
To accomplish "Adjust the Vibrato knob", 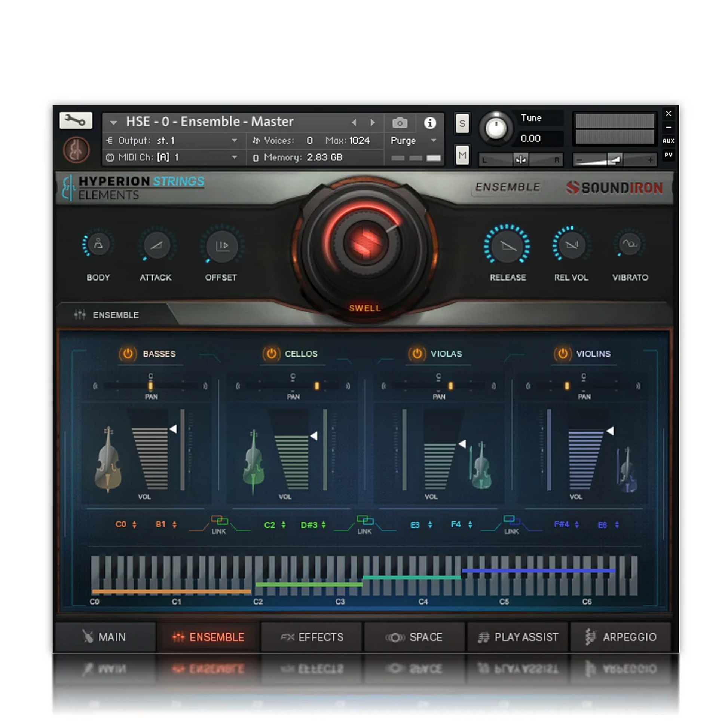I will (630, 244).
